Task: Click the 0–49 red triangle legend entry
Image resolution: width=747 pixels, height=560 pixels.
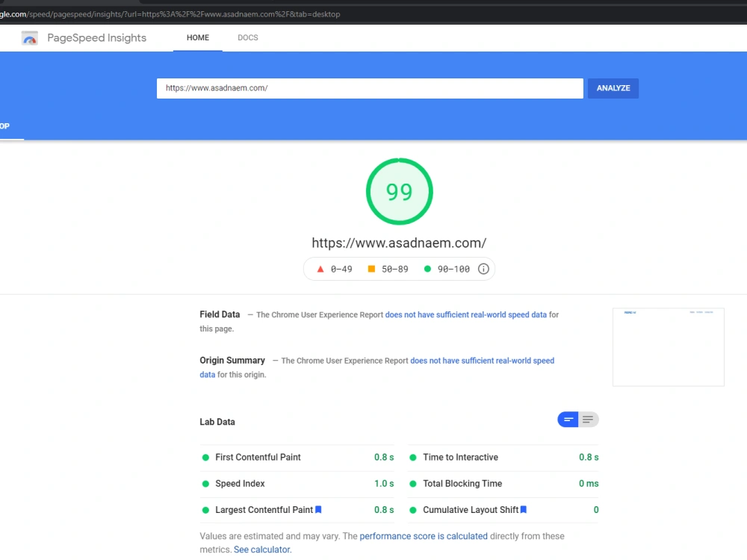Action: 335,269
